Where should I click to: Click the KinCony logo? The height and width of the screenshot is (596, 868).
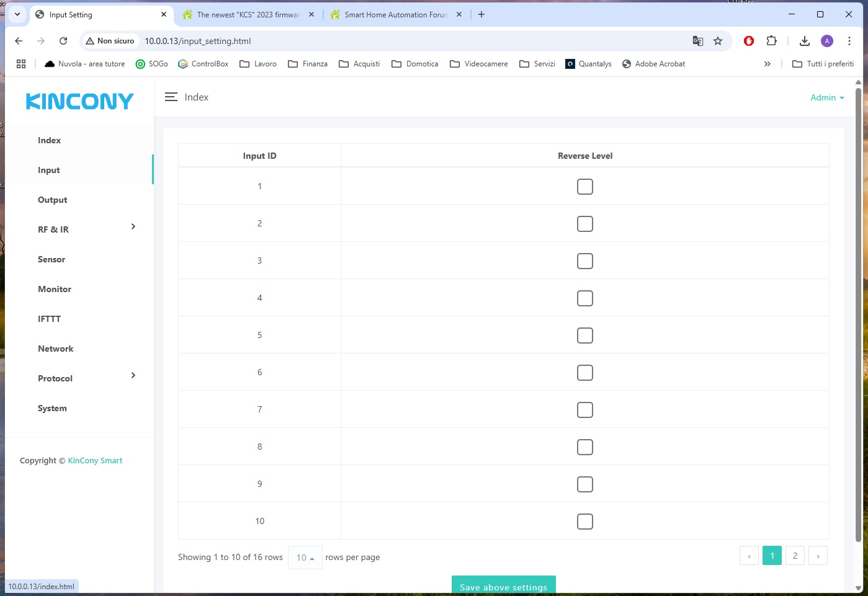point(79,101)
